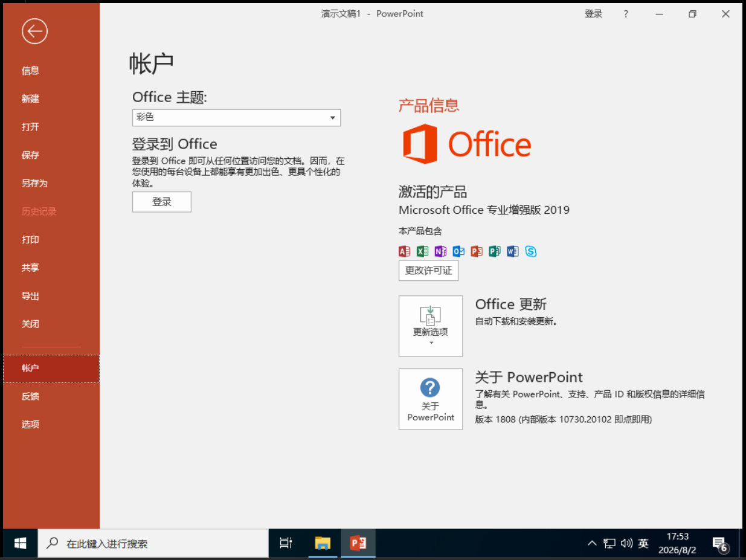Click the version text 版本 1808

coord(495,419)
